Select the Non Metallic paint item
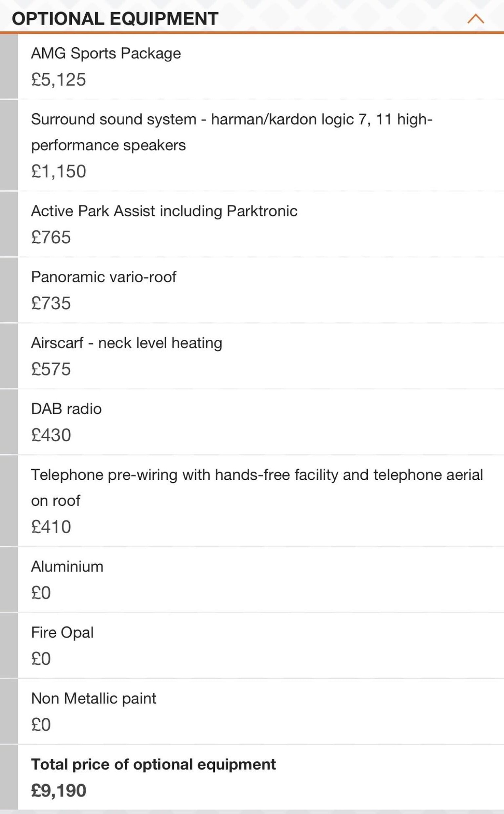This screenshot has height=814, width=504. tap(93, 698)
